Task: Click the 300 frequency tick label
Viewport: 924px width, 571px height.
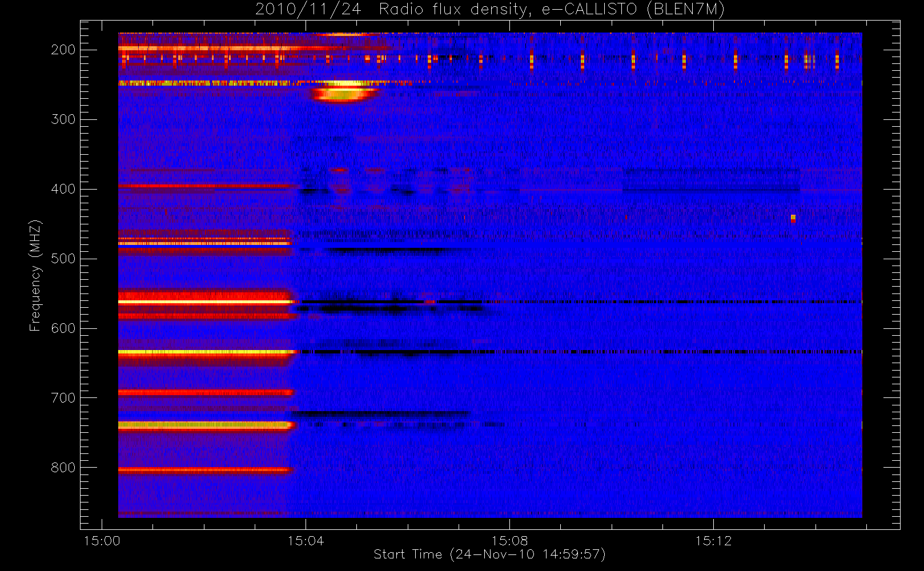Action: point(63,119)
